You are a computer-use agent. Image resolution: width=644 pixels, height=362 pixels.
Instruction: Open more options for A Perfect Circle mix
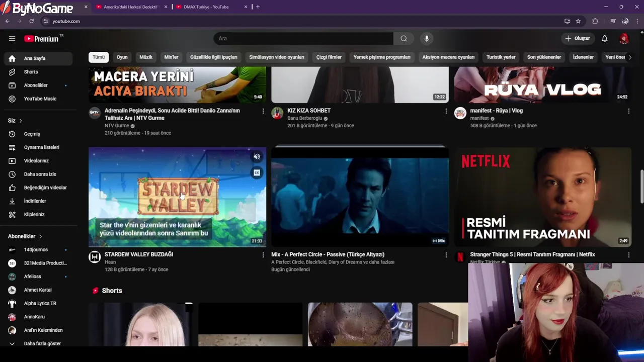[x=446, y=255]
